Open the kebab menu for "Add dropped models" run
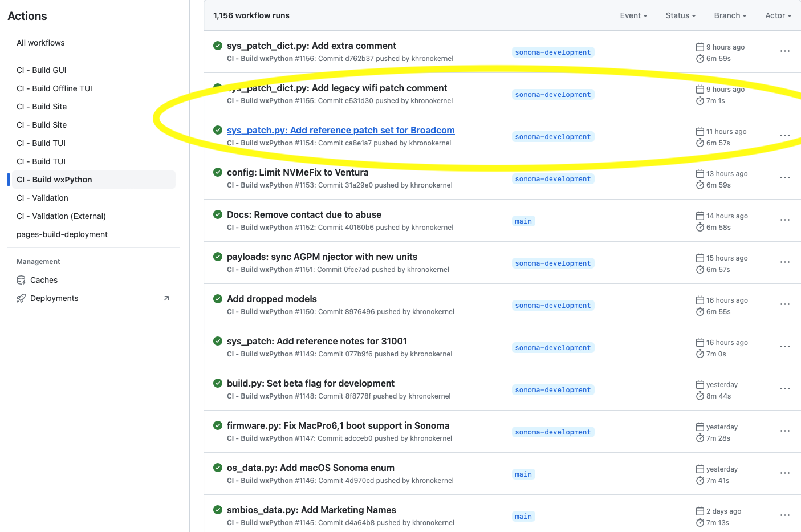The height and width of the screenshot is (532, 801). coord(785,304)
